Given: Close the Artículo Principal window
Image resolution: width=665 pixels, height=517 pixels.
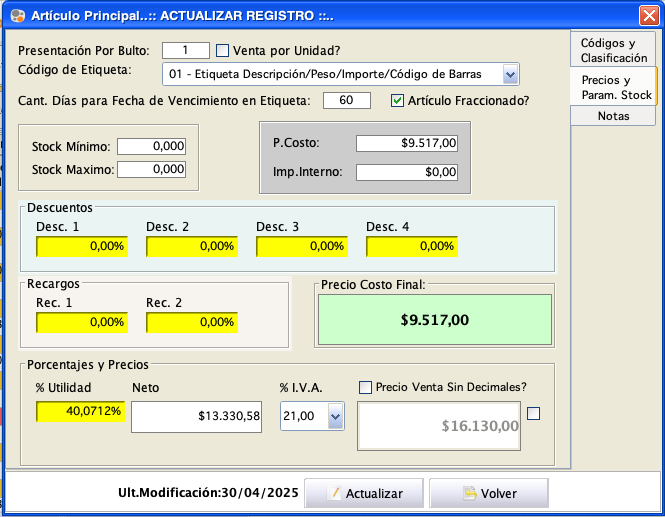Looking at the screenshot, I should (x=648, y=15).
